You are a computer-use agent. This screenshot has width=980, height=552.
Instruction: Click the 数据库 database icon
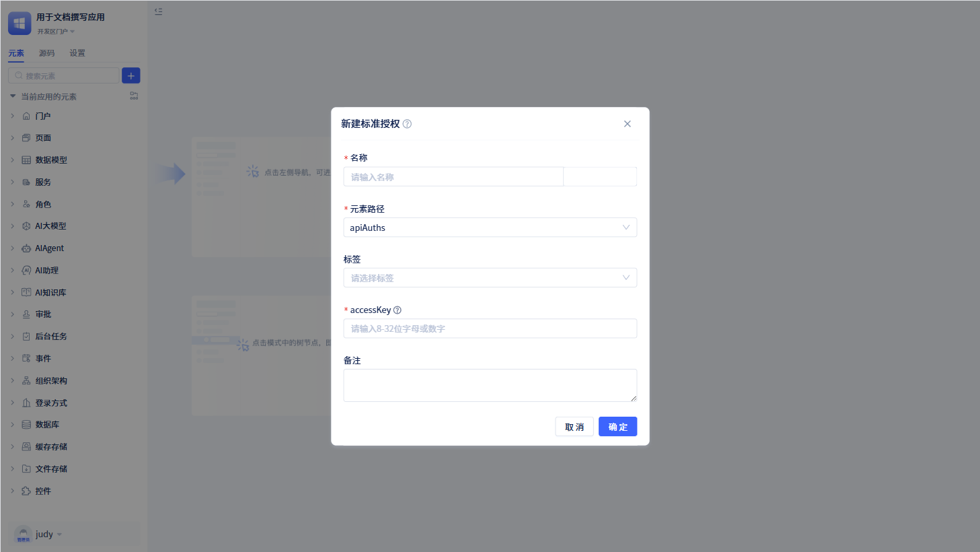pyautogui.click(x=26, y=425)
